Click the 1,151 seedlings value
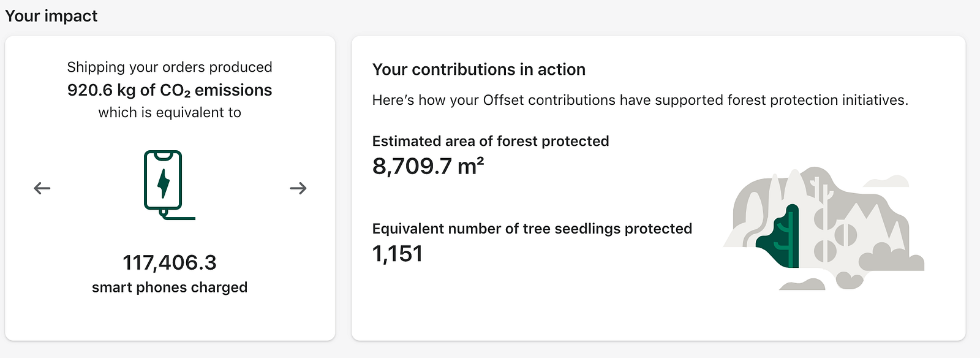 (x=398, y=254)
